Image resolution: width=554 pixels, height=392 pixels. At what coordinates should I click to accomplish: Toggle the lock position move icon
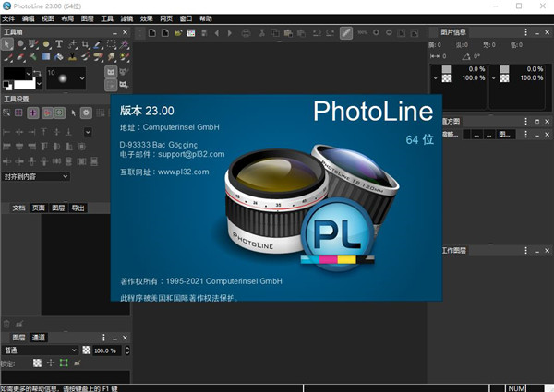point(50,363)
